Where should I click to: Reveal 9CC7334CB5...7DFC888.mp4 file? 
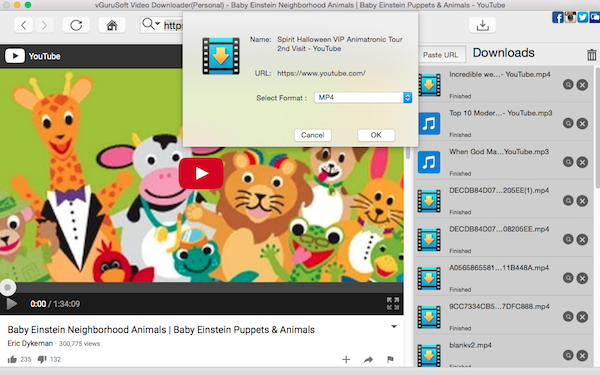(568, 316)
